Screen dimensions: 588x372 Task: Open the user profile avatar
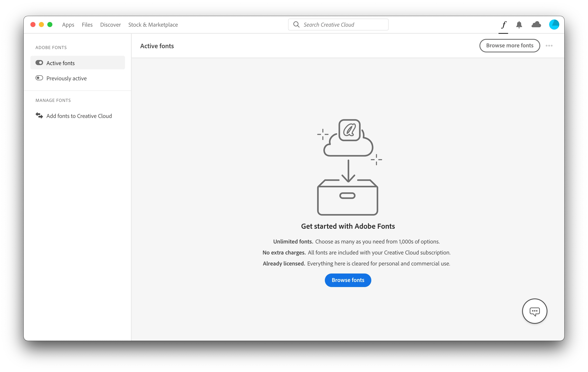(x=554, y=25)
